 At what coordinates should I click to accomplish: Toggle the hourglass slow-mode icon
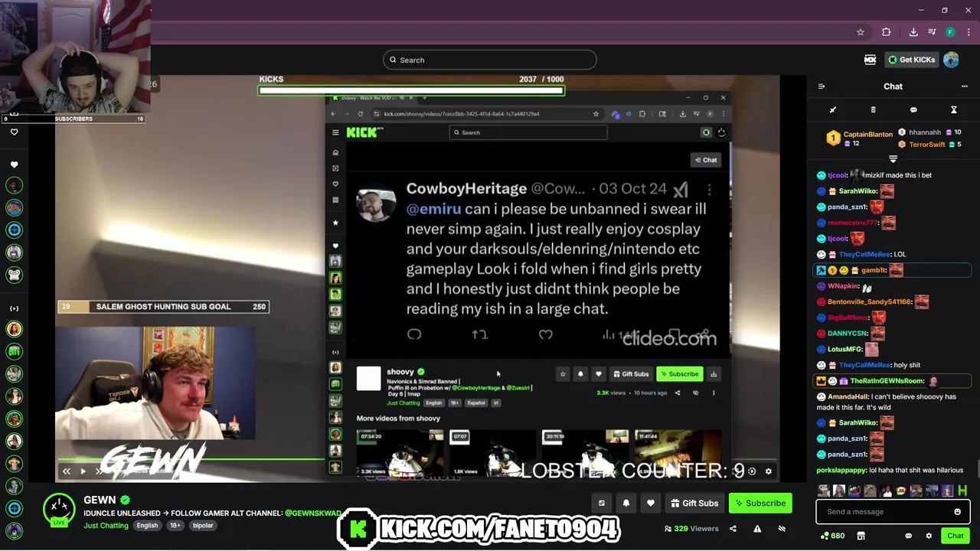pos(954,110)
